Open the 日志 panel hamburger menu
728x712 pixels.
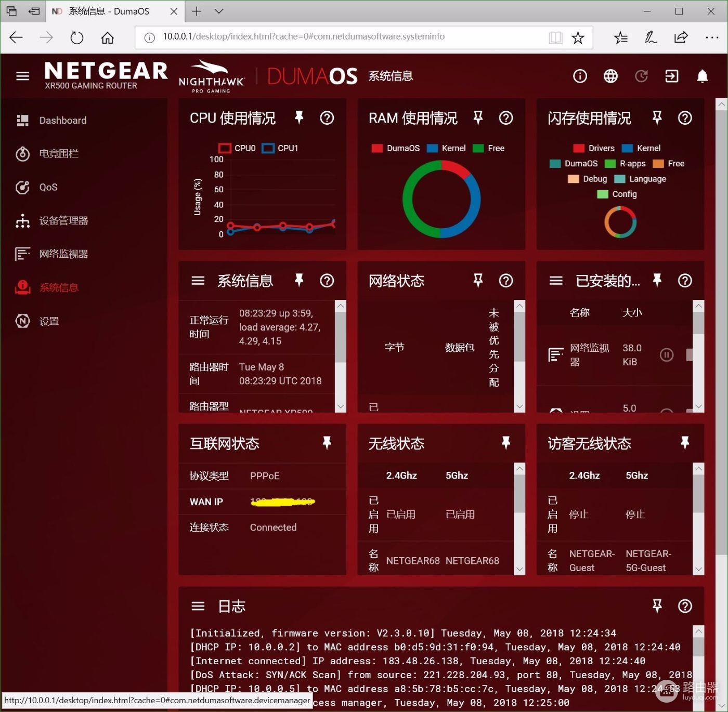pos(198,606)
